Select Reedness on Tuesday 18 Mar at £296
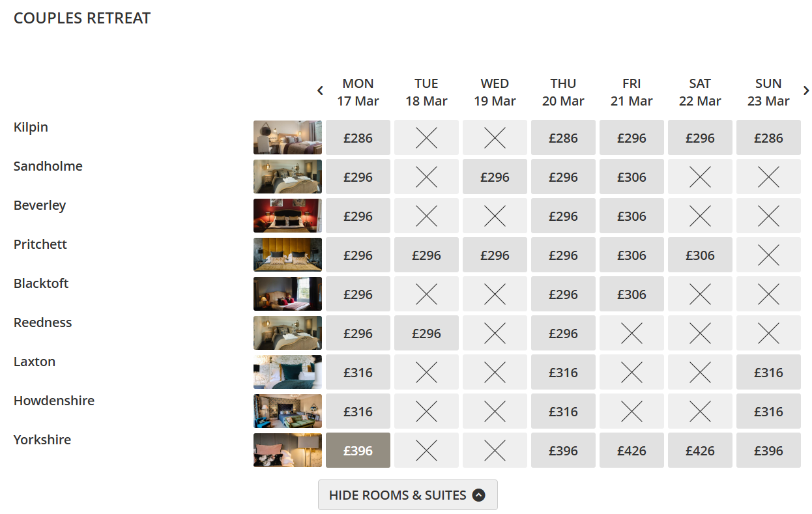Image resolution: width=812 pixels, height=514 pixels. click(426, 333)
